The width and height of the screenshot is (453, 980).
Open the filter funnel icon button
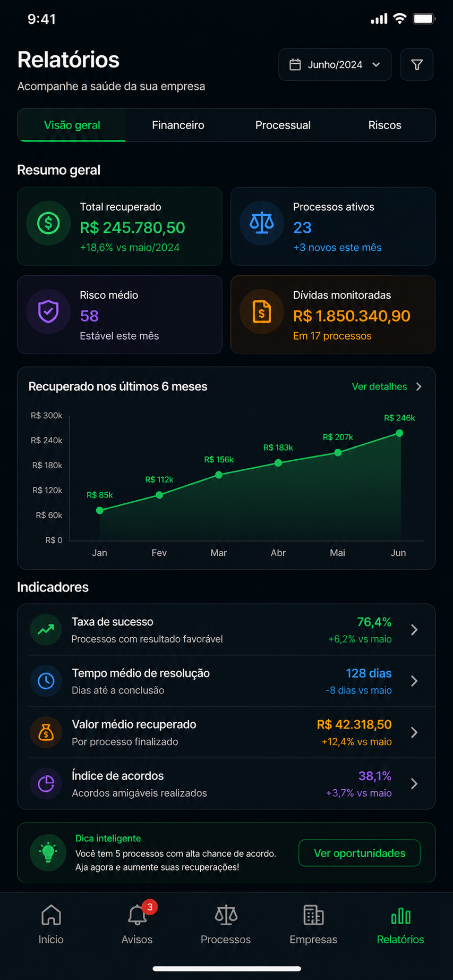tap(417, 65)
